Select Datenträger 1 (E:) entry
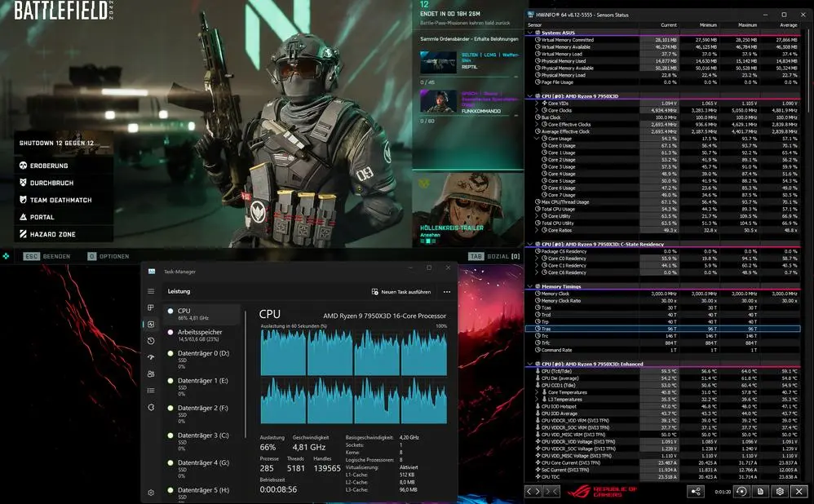814x504 pixels. tap(202, 387)
